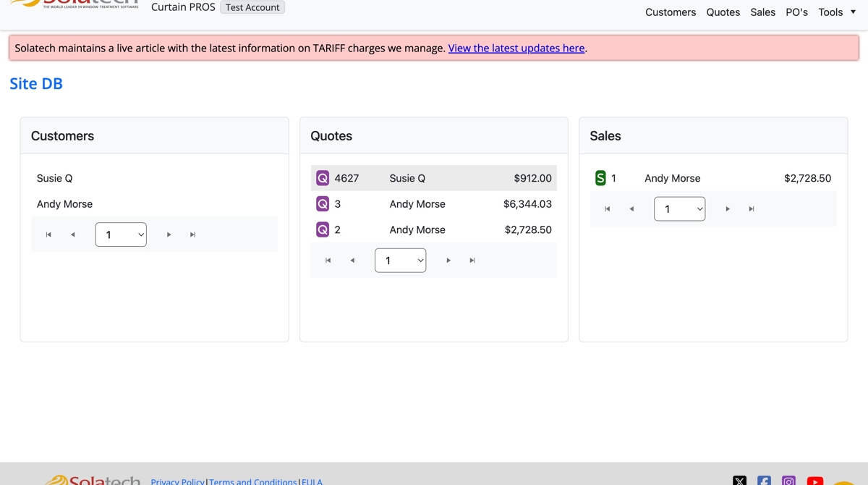The image size is (868, 485).
Task: Open the Sales menu item in navbar
Action: [762, 12]
